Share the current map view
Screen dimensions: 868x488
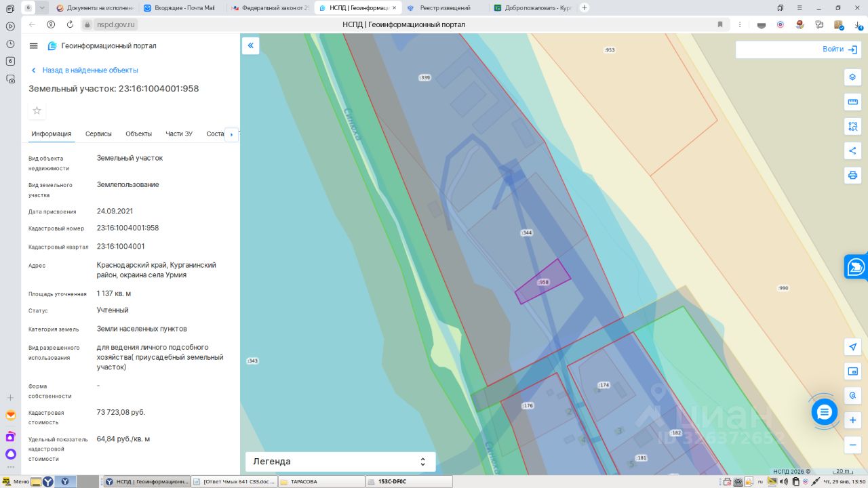click(x=852, y=150)
